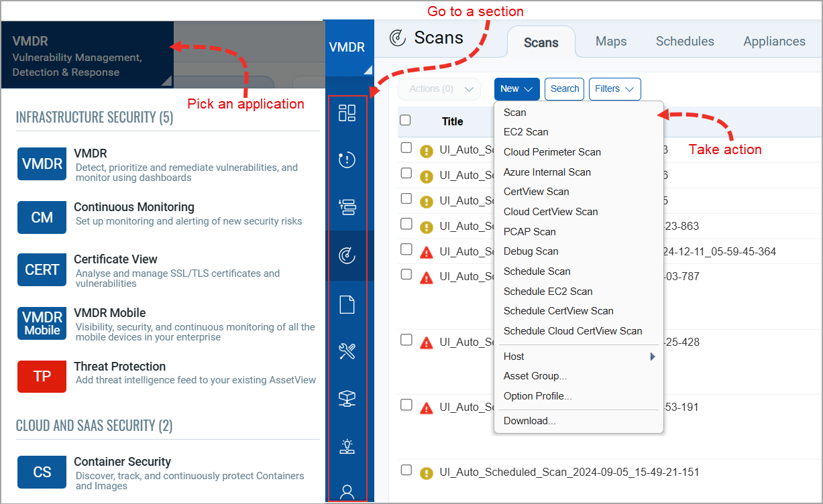
Task: Click the CM Continuous Monitoring tile icon
Action: tap(42, 217)
